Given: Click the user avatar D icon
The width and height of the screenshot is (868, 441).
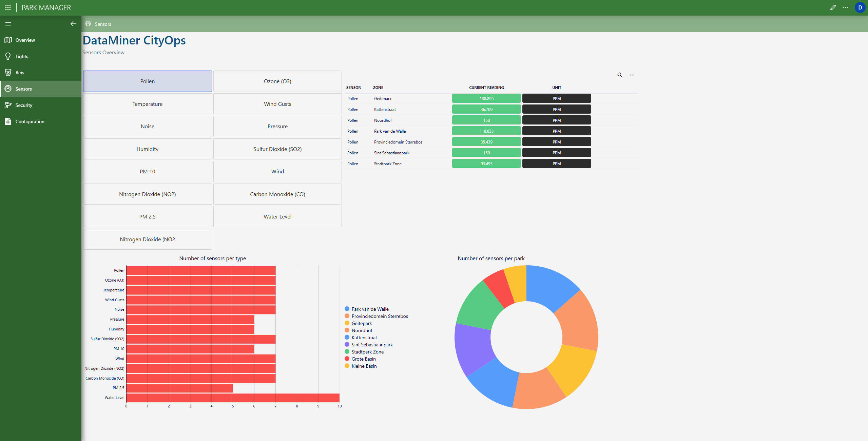Looking at the screenshot, I should point(860,7).
